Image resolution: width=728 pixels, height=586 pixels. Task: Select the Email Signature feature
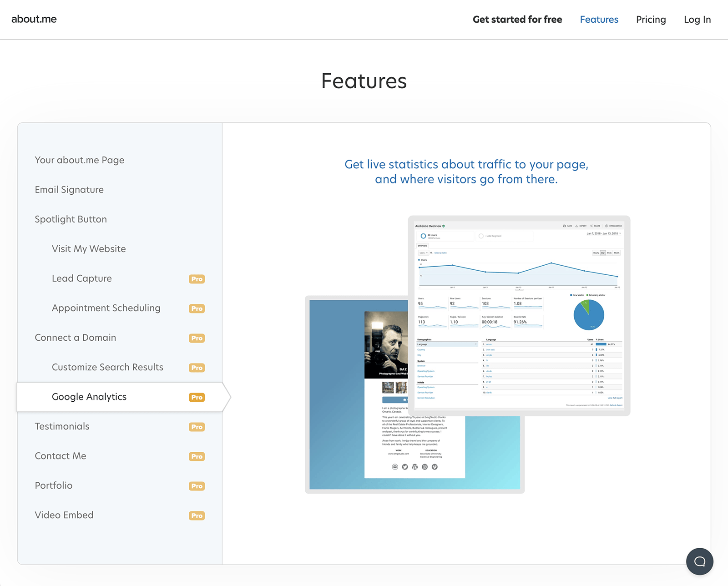[69, 190]
